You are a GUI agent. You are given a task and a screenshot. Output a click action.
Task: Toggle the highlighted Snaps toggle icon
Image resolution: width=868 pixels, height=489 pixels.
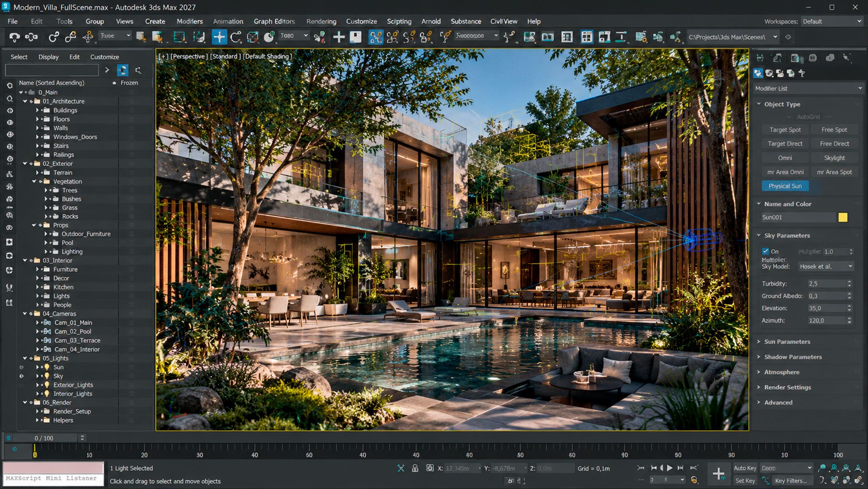tap(376, 37)
